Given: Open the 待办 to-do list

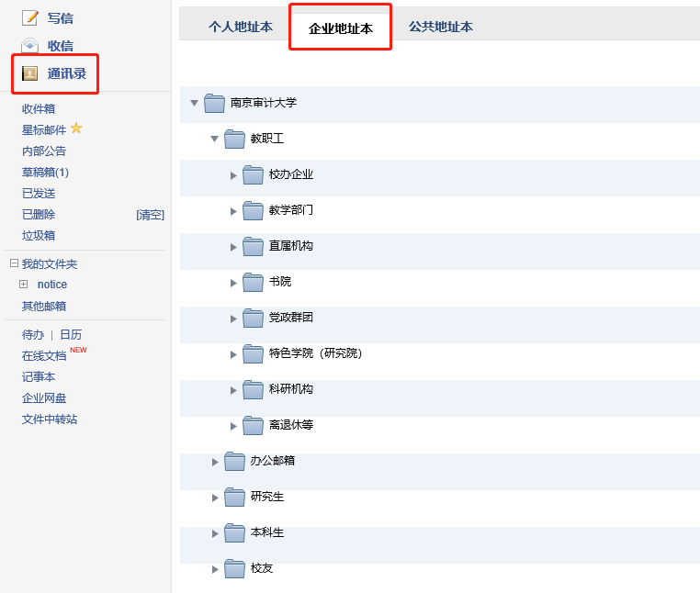Looking at the screenshot, I should [33, 335].
